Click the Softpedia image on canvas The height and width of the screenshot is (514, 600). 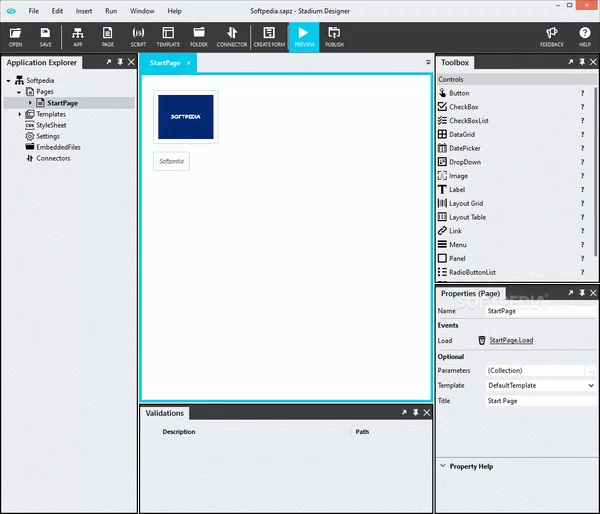(x=185, y=117)
